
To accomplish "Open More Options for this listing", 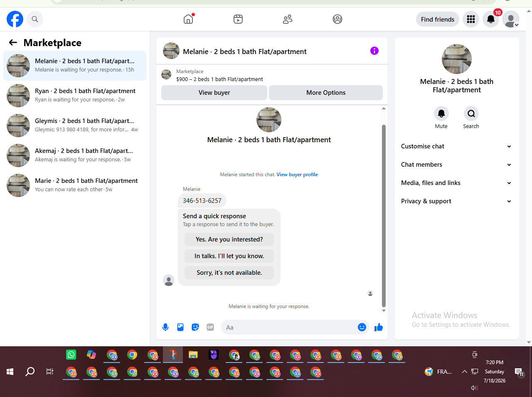I will (326, 93).
